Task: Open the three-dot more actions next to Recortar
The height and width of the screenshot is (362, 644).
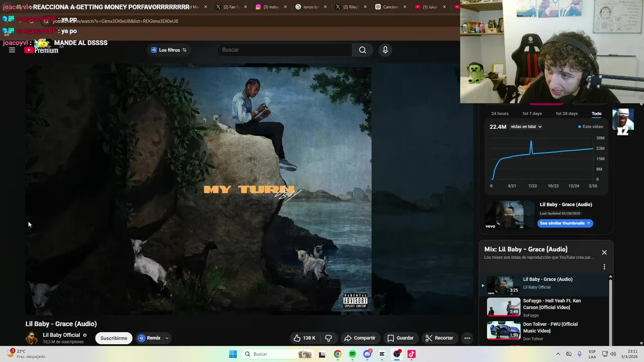Action: tap(467, 338)
